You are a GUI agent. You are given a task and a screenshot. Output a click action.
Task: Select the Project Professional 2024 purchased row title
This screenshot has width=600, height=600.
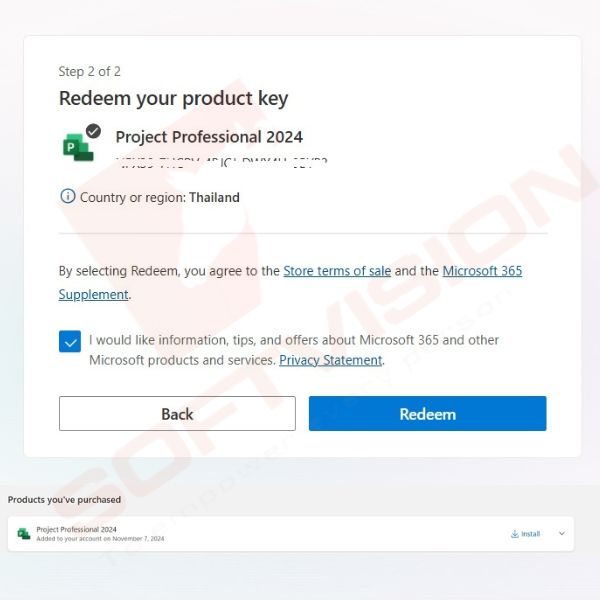[x=77, y=529]
